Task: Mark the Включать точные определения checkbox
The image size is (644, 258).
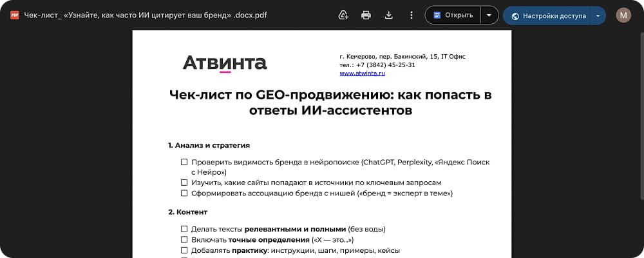Action: point(184,239)
